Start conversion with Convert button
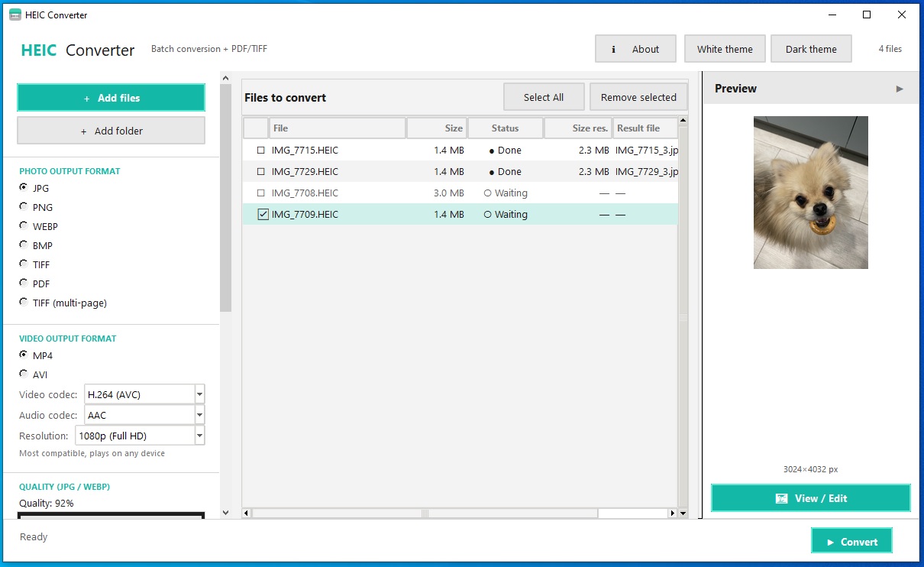Screen dimensions: 924x567 851,542
